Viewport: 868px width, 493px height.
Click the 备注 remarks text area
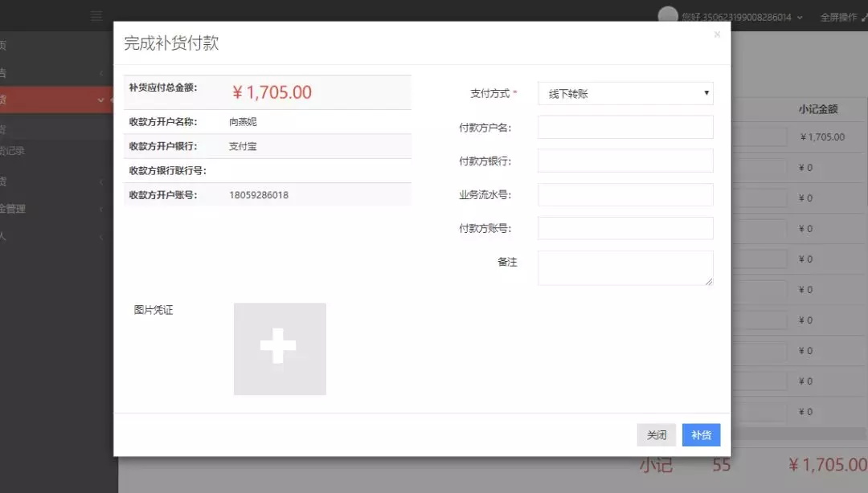coord(625,268)
